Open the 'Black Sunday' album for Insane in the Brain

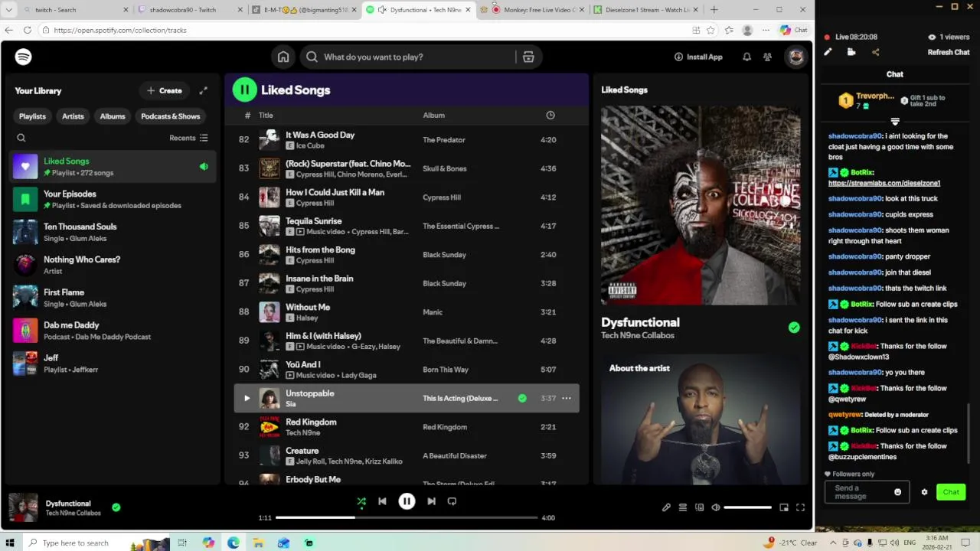pyautogui.click(x=444, y=283)
